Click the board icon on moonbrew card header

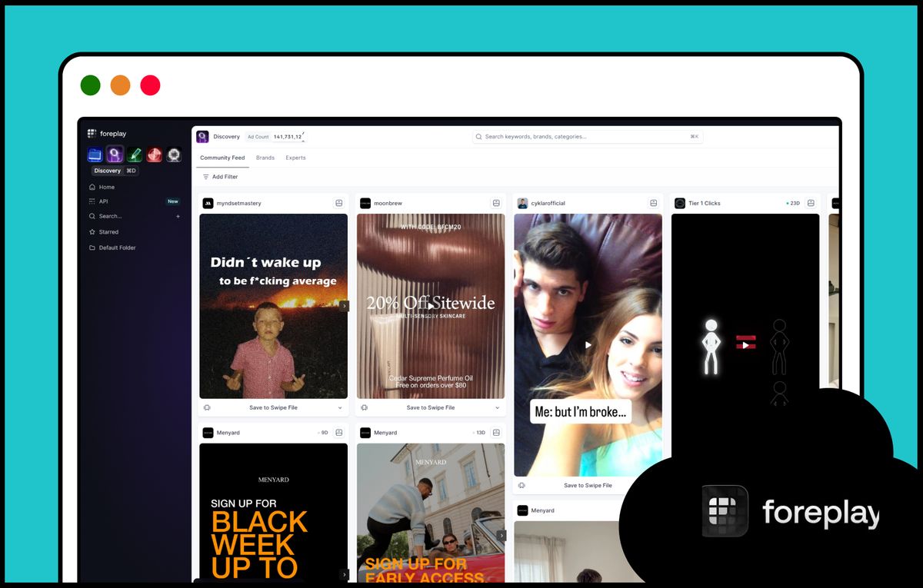[x=496, y=204]
